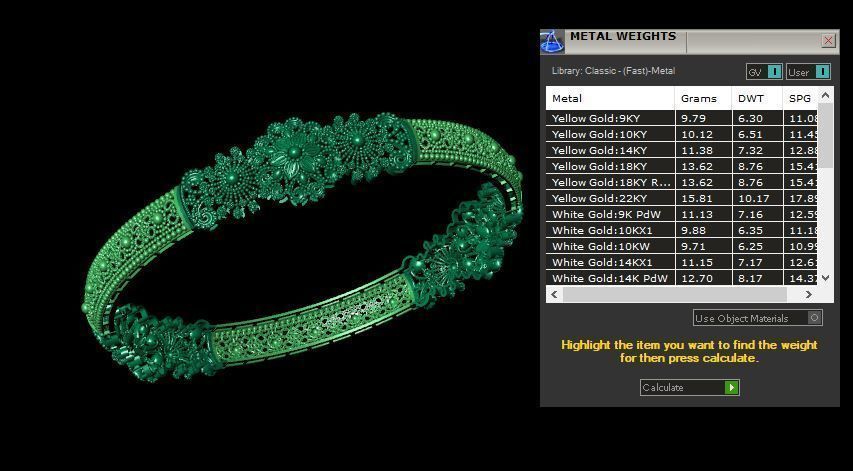
Task: Select the White Gold:14KX1 row
Action: click(682, 263)
